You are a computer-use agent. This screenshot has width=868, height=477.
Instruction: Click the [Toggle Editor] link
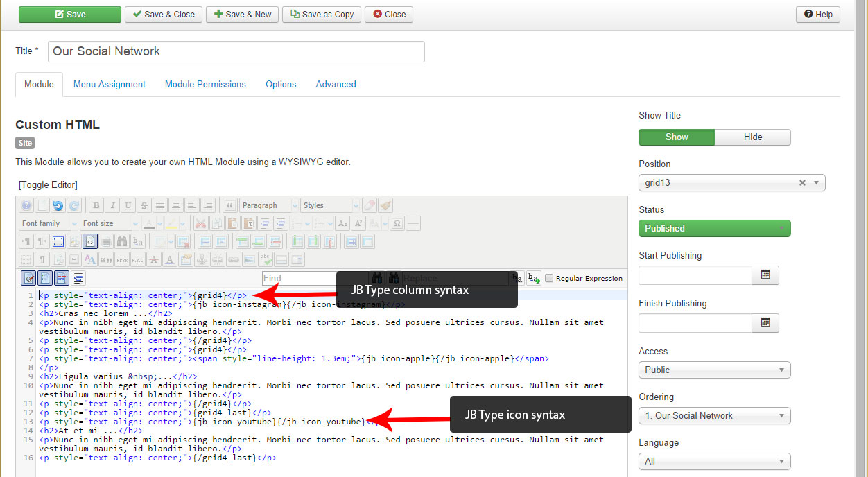[x=49, y=184]
